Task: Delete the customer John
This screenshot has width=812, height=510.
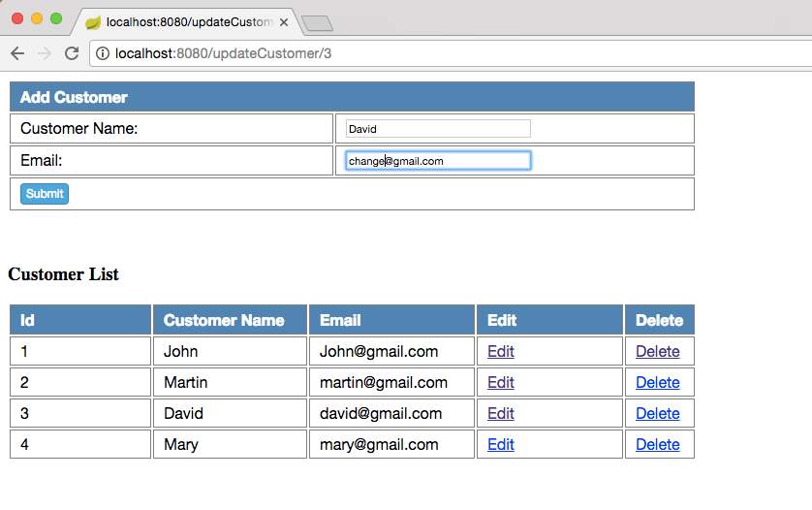Action: [658, 351]
